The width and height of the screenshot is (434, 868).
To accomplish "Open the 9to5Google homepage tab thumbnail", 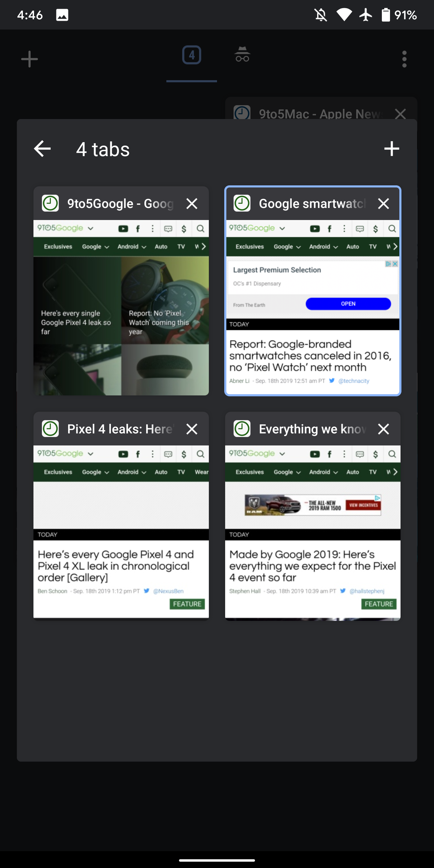I will [121, 308].
